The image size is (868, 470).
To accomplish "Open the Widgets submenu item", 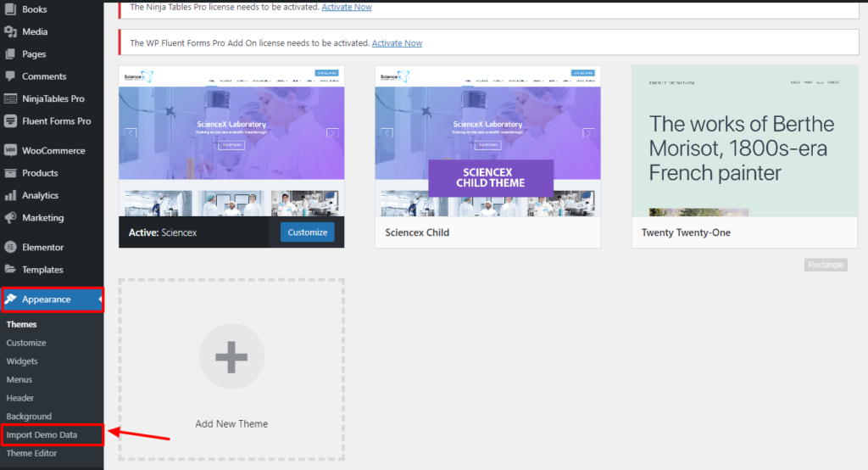I will pos(22,361).
